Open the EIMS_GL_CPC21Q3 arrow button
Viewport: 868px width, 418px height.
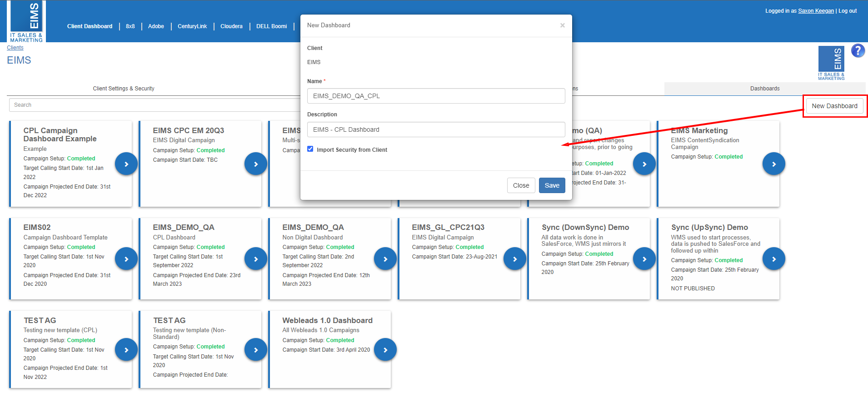(515, 259)
